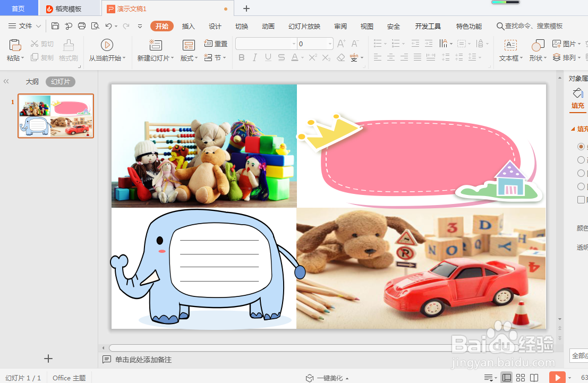The height and width of the screenshot is (383, 588).
Task: Start slideshow with orange play button
Action: pyautogui.click(x=557, y=377)
